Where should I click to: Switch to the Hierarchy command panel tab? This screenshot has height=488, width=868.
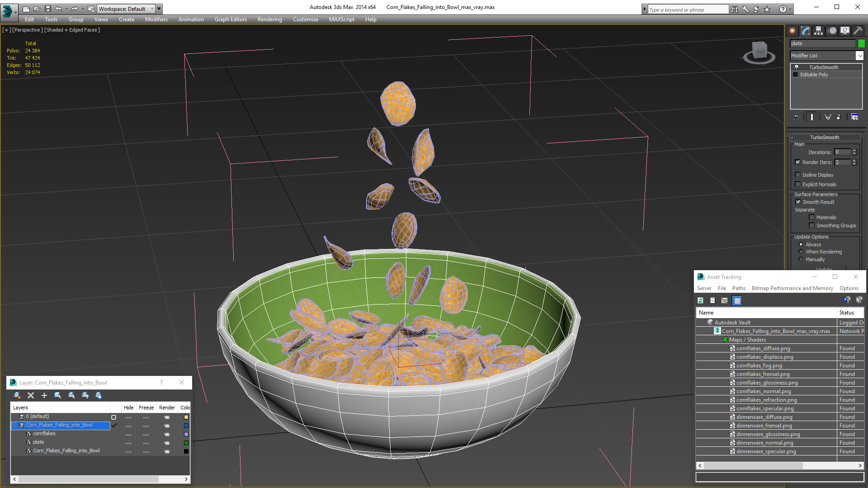point(819,31)
